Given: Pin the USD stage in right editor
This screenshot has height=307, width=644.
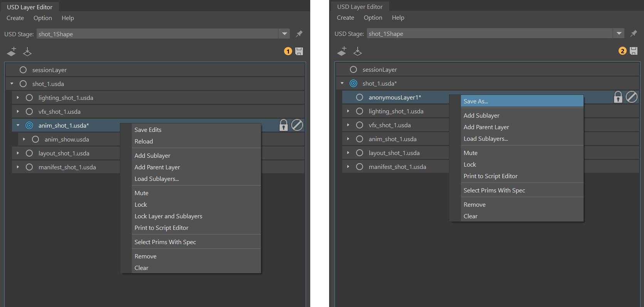Looking at the screenshot, I should pyautogui.click(x=634, y=34).
